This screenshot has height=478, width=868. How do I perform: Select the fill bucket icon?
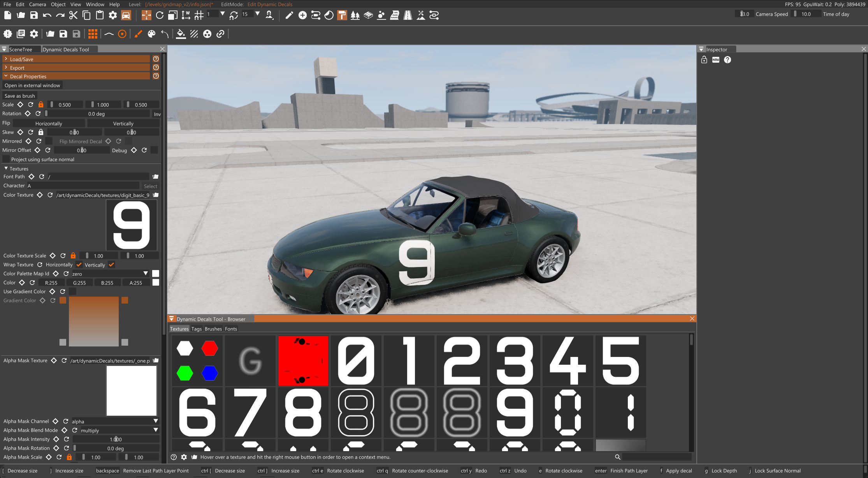[x=181, y=34]
